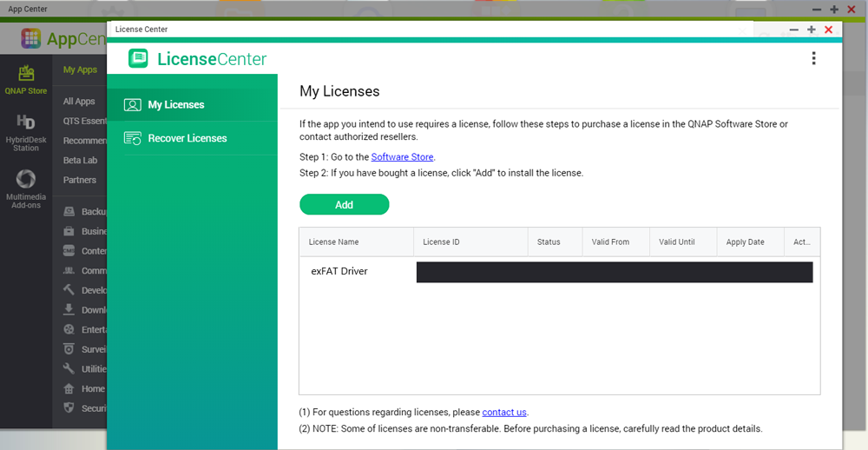Click the Backup category briefcase icon
The image size is (868, 450).
[69, 212]
